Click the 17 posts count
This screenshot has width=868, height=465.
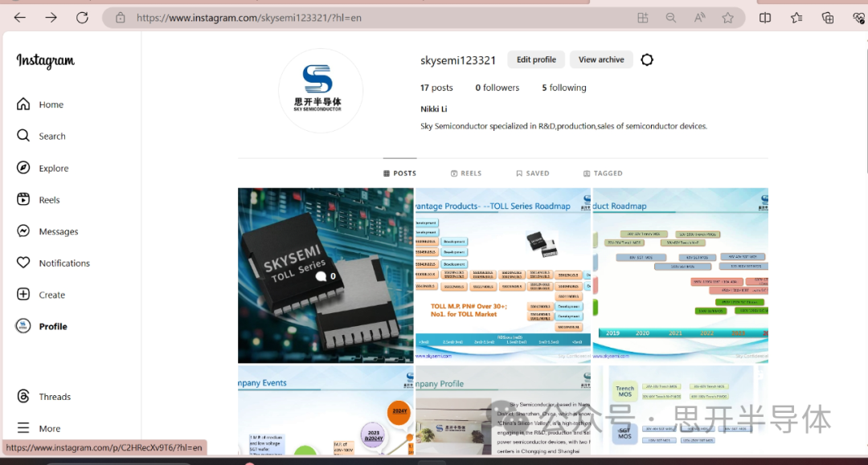(x=436, y=88)
